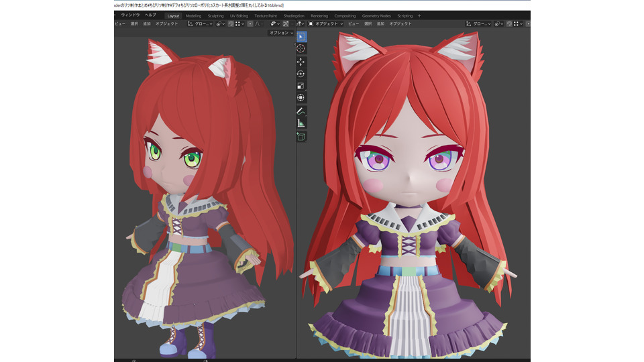Image resolution: width=644 pixels, height=362 pixels.
Task: Toggle snapping magnet in right viewport
Action: 509,24
